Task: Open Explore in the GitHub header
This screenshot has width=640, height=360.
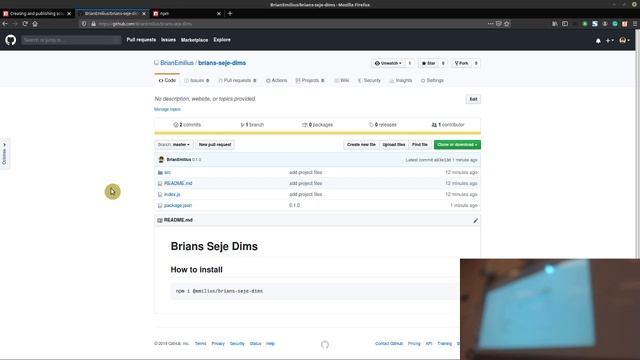Action: click(222, 40)
